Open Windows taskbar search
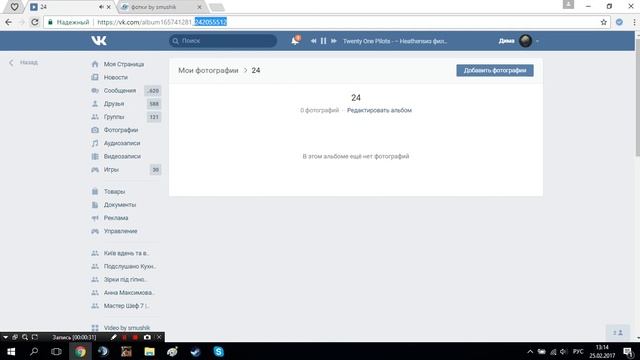Viewport: 640px width, 360px height. pyautogui.click(x=34, y=351)
